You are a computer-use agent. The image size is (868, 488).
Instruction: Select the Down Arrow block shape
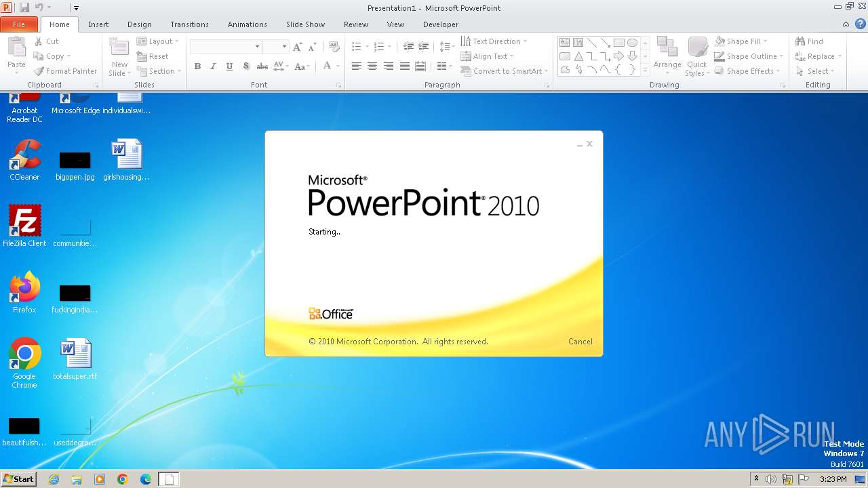(x=632, y=56)
